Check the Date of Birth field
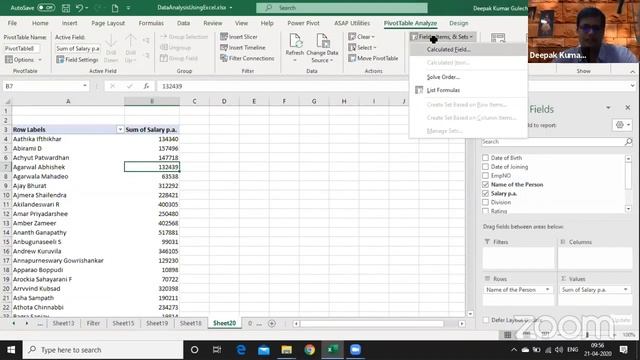Screen dimensions: 640x360 (485, 158)
